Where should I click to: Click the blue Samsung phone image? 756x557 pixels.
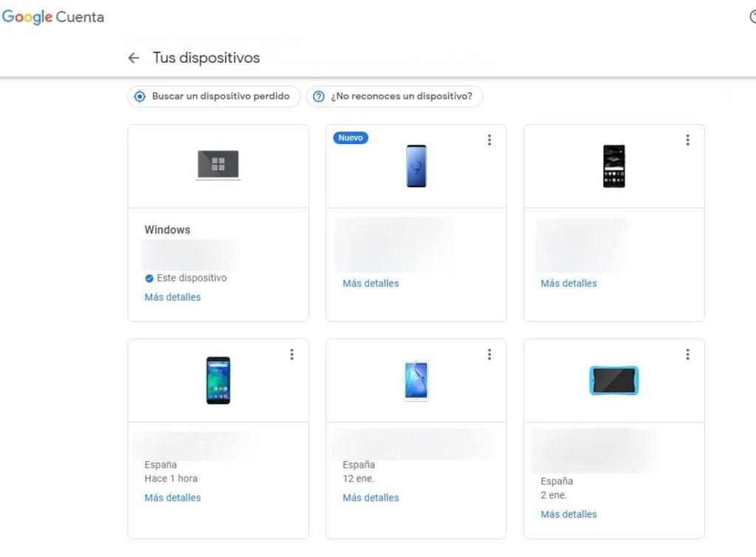[416, 166]
